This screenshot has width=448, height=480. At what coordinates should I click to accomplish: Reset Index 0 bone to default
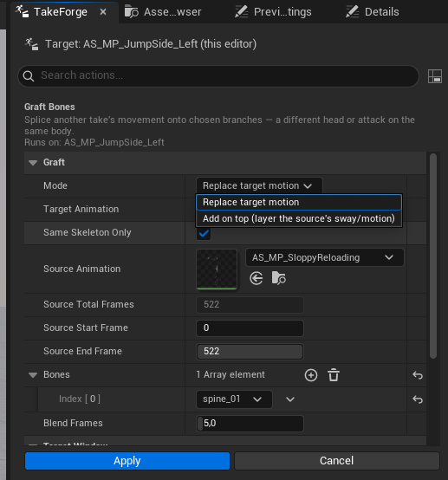pos(418,399)
